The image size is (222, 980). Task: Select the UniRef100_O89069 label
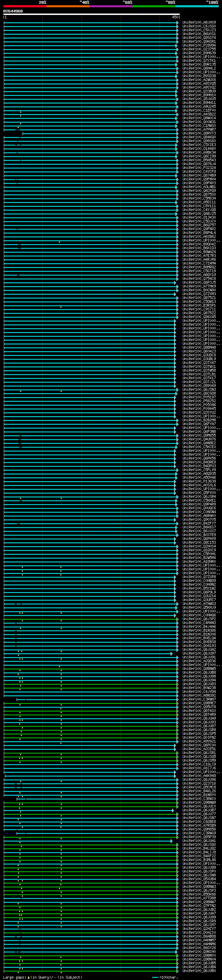click(x=199, y=386)
